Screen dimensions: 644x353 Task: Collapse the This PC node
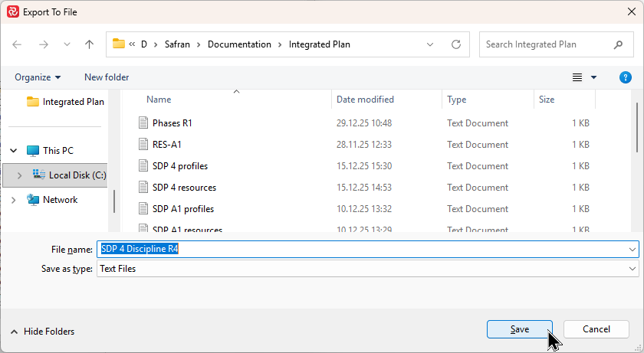pos(14,151)
